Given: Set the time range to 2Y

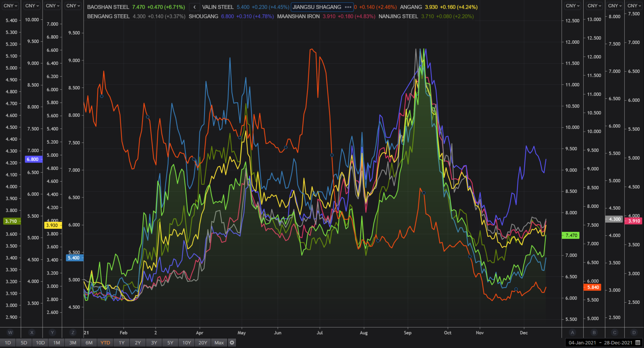Looking at the screenshot, I should click(138, 343).
